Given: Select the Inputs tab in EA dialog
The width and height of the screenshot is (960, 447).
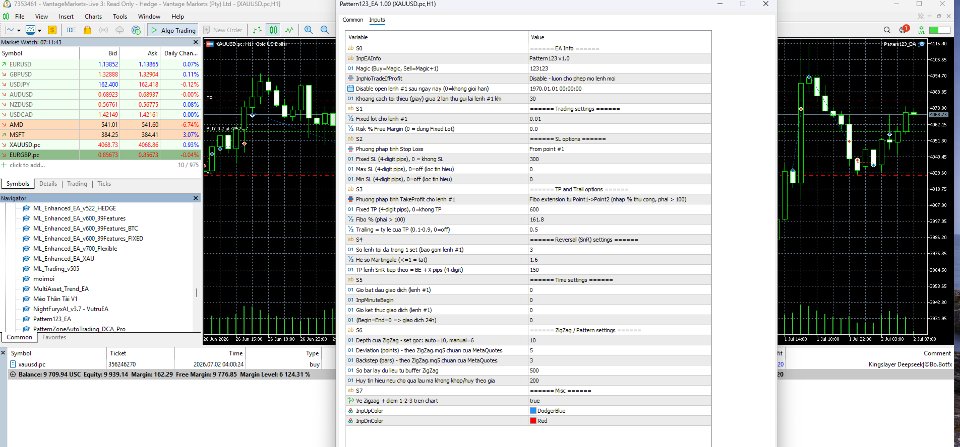Looking at the screenshot, I should [377, 20].
